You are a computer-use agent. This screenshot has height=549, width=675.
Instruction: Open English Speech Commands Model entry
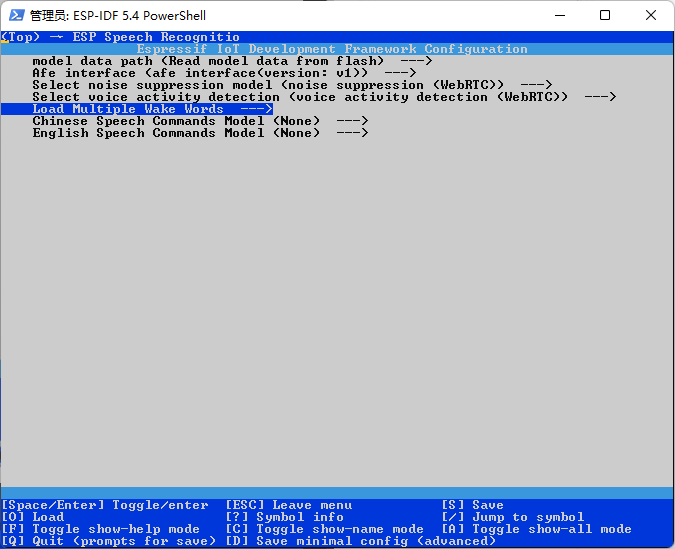click(x=200, y=133)
